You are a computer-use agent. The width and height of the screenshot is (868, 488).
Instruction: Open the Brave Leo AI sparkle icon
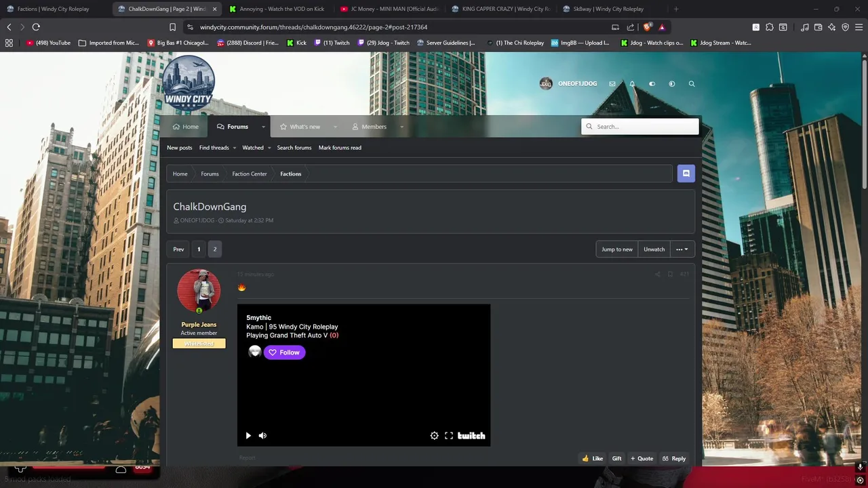pos(832,27)
